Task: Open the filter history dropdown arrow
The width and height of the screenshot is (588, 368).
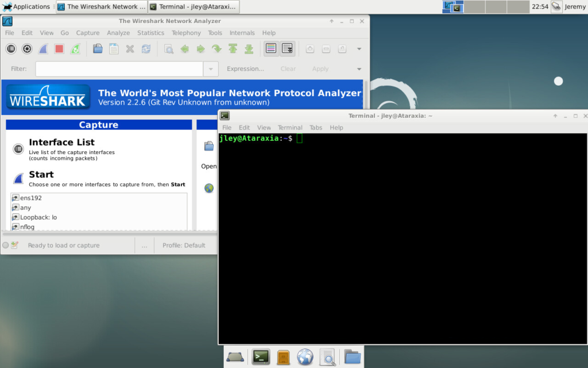Action: click(211, 69)
